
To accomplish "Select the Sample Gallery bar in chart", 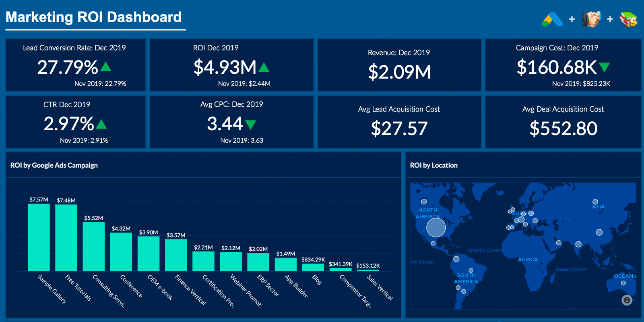I will [x=39, y=237].
